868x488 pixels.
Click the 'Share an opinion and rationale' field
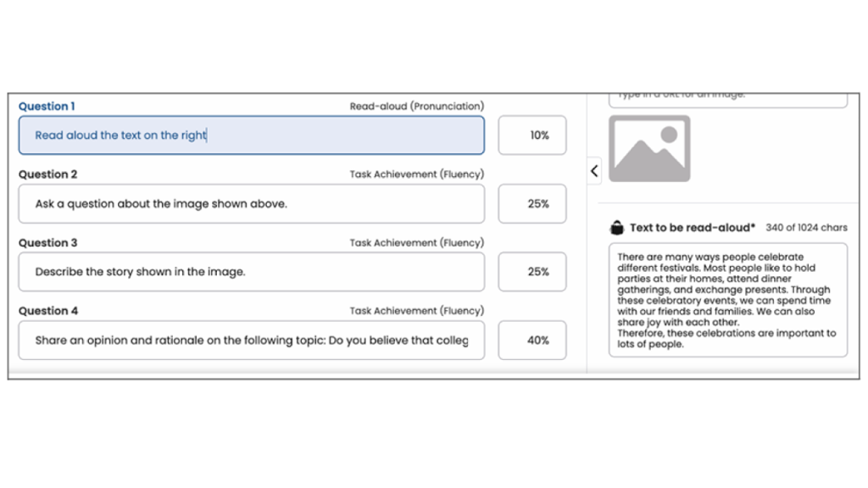point(251,341)
